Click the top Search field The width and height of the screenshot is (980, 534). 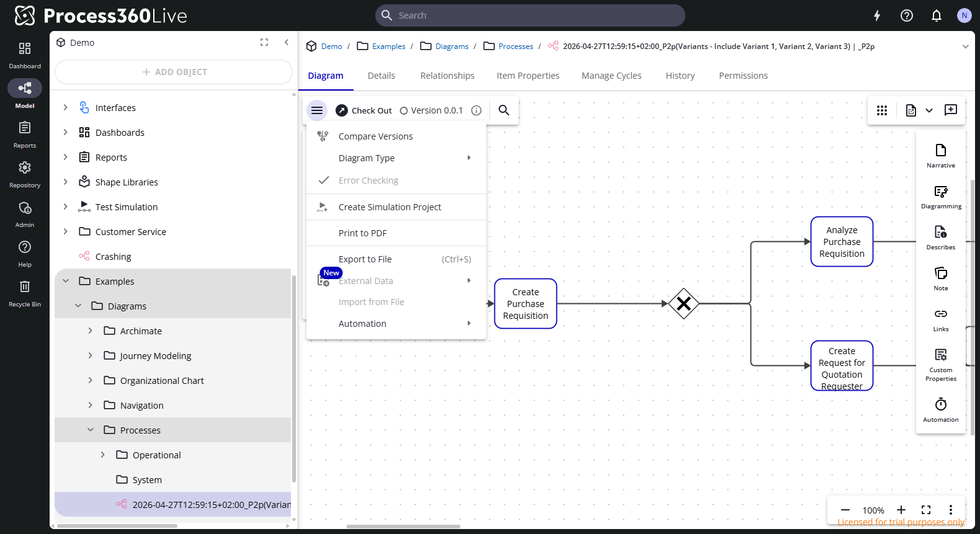[x=530, y=16]
